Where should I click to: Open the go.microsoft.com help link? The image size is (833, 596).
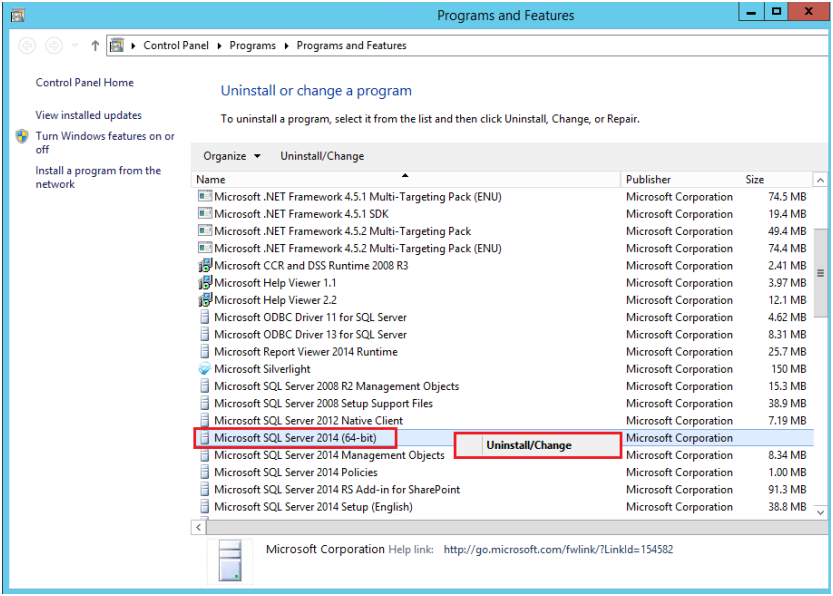coord(558,549)
